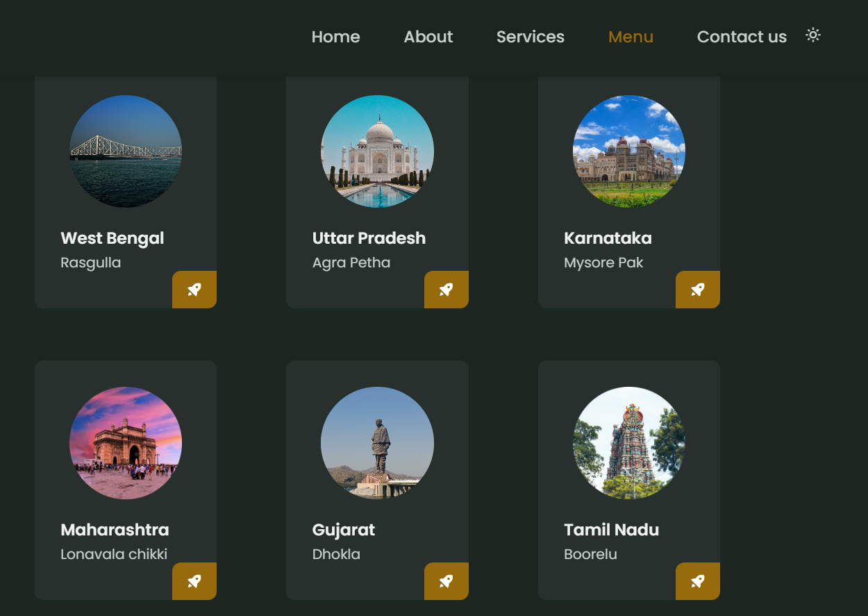The image size is (868, 616).
Task: Click the rocket icon on Maharashtra card
Action: click(194, 581)
